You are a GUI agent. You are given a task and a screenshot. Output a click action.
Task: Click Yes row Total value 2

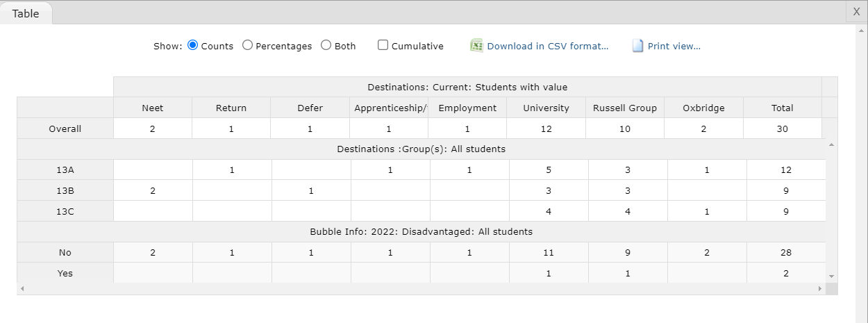[786, 273]
